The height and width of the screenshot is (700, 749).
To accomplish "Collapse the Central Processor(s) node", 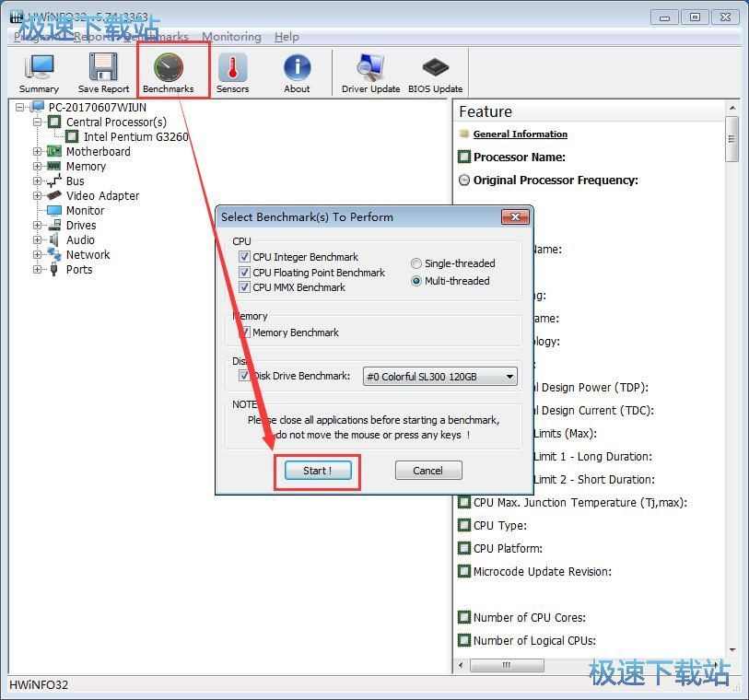I will pos(37,122).
